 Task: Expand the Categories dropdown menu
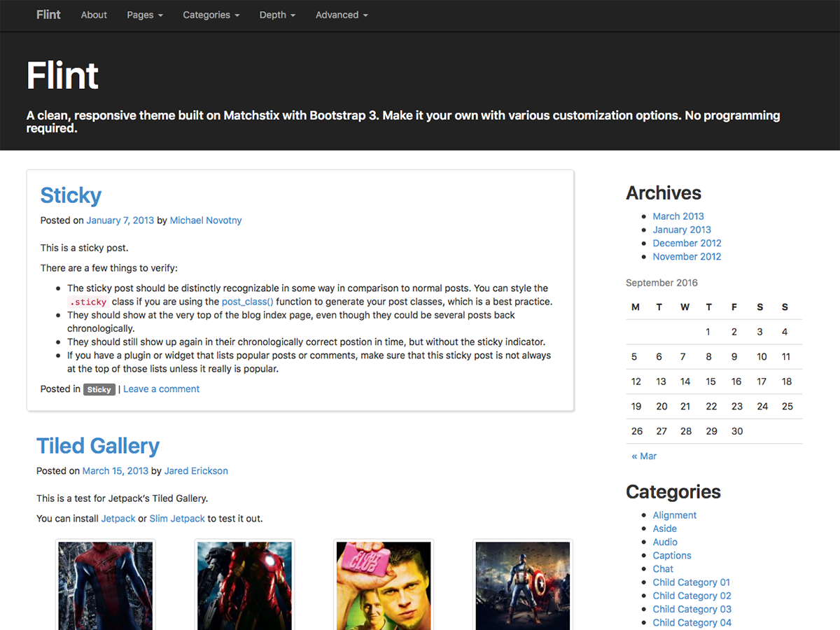(x=211, y=15)
